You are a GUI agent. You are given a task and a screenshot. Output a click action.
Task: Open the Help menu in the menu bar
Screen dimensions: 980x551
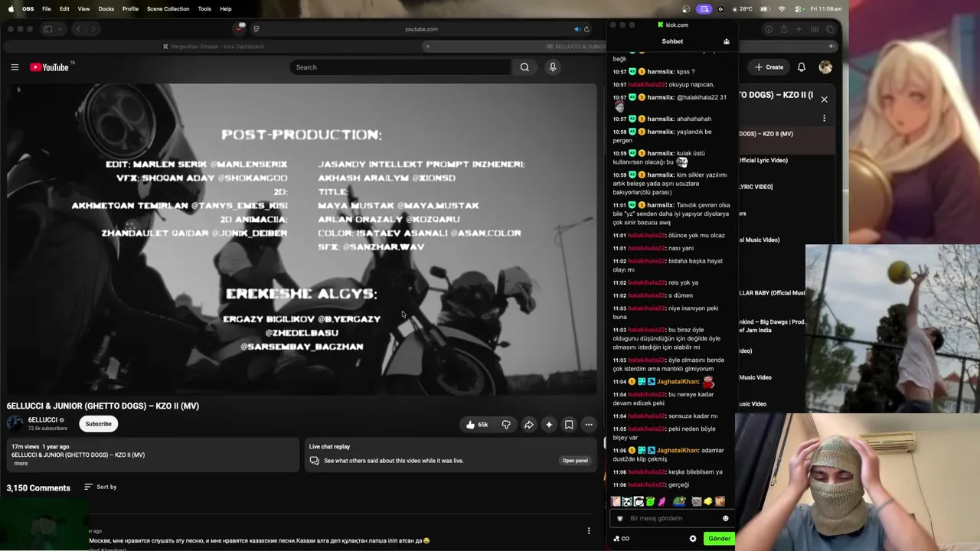pos(226,9)
